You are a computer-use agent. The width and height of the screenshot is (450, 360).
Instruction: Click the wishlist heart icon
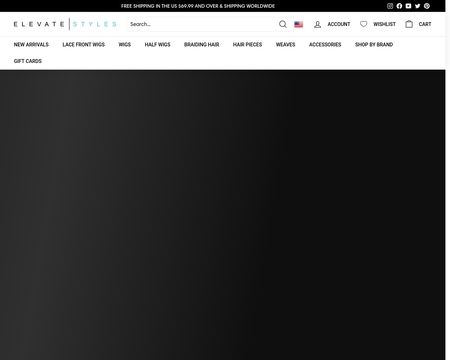coord(364,24)
